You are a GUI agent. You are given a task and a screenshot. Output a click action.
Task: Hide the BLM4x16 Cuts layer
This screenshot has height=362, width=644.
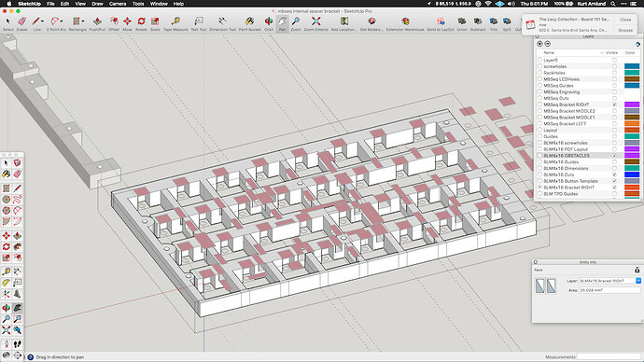pos(614,174)
